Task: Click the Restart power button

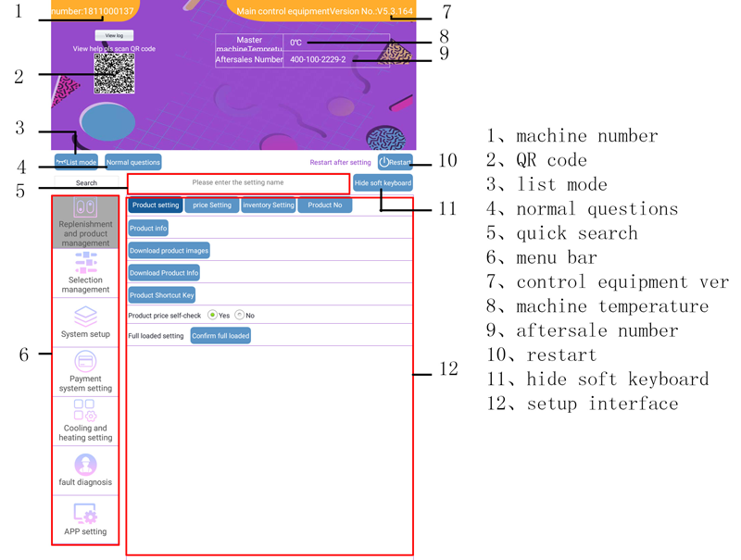Action: [x=396, y=162]
